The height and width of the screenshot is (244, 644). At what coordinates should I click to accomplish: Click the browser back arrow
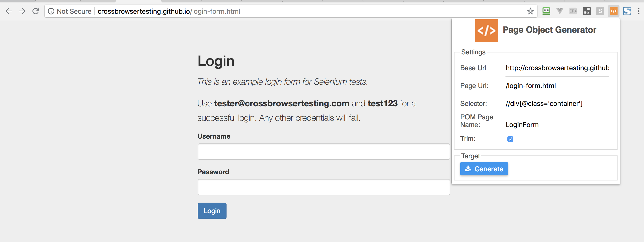pyautogui.click(x=9, y=11)
